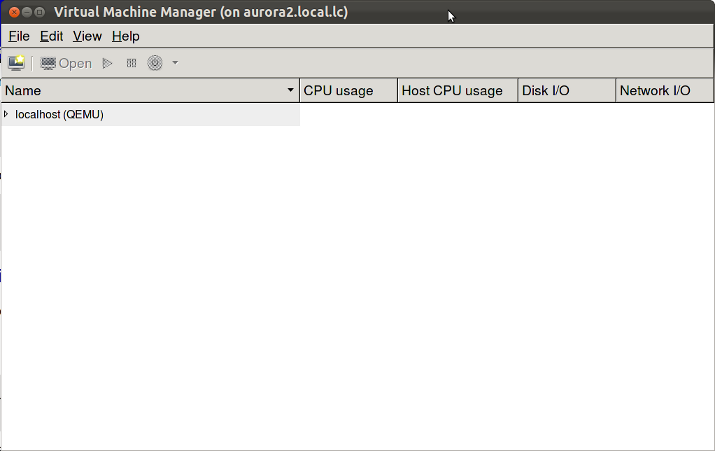Maximize the Virtual Machine Manager window
715x451 pixels.
41,12
